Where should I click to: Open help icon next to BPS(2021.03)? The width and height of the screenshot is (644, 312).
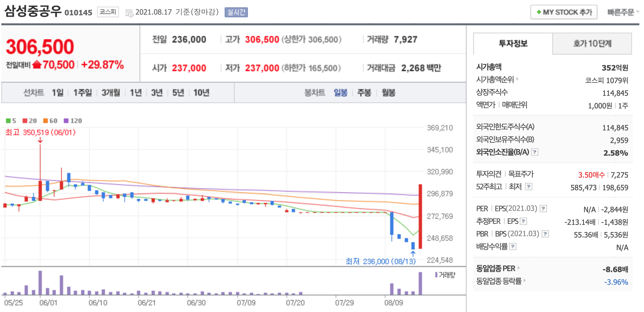[x=545, y=234]
